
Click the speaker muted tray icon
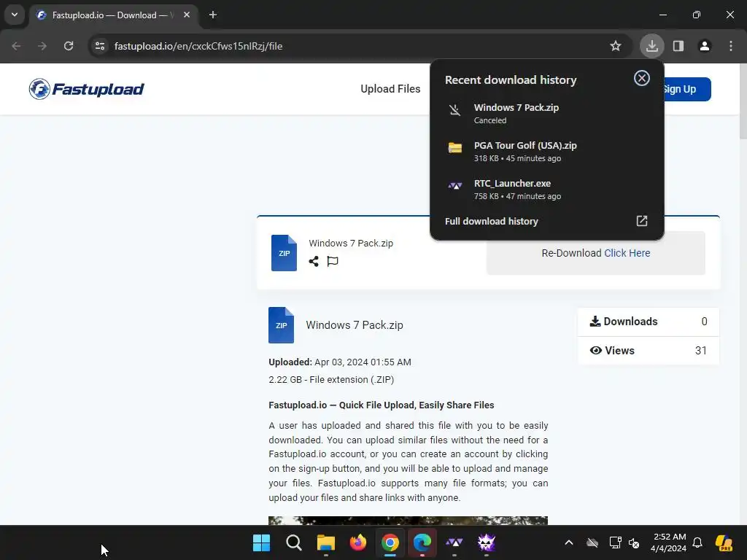634,542
